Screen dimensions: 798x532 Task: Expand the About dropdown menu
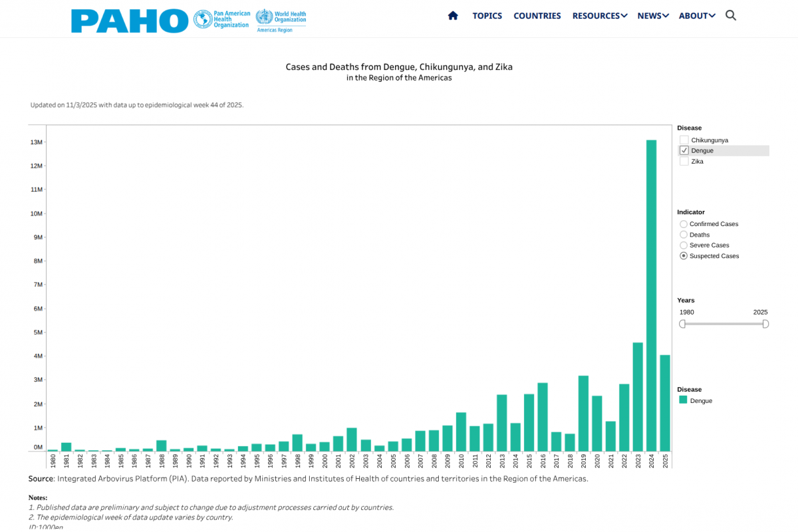point(696,16)
